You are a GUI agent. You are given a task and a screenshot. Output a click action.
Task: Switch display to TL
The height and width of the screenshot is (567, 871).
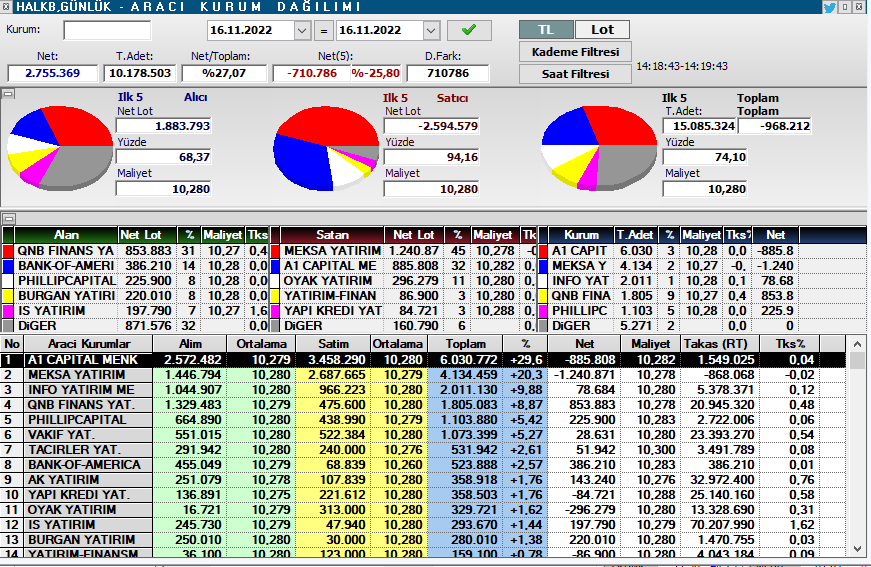click(546, 29)
